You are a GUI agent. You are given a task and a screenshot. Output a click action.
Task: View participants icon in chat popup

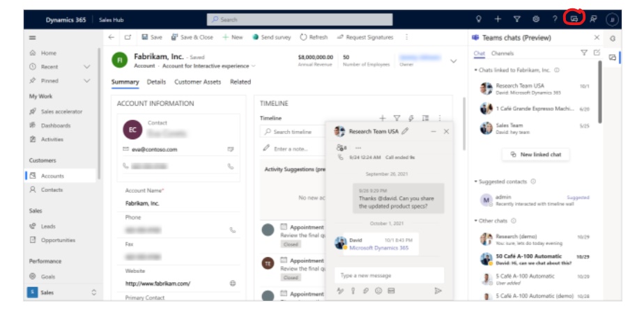point(342,148)
